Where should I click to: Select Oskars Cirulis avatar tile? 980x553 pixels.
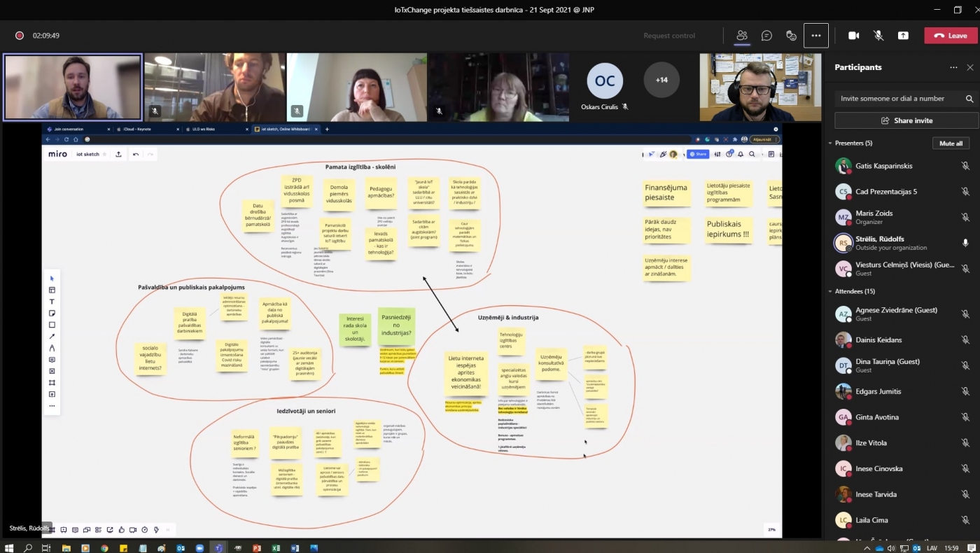[605, 80]
